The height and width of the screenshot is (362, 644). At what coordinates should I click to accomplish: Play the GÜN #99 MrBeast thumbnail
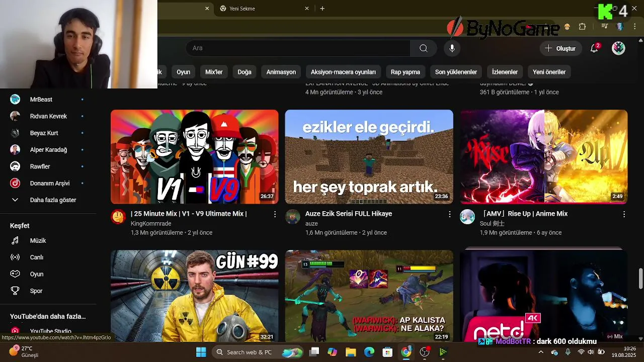[x=194, y=296]
